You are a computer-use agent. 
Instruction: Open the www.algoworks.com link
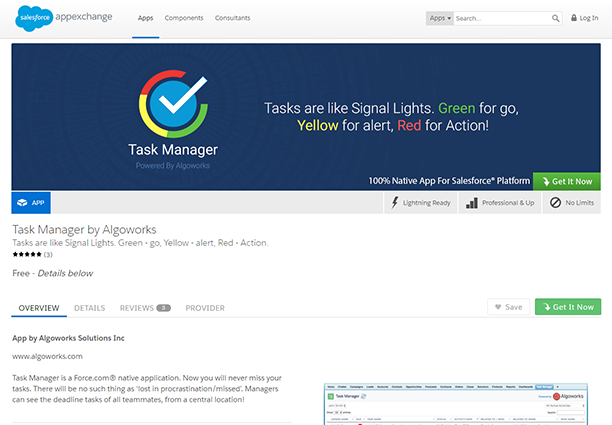[47, 356]
